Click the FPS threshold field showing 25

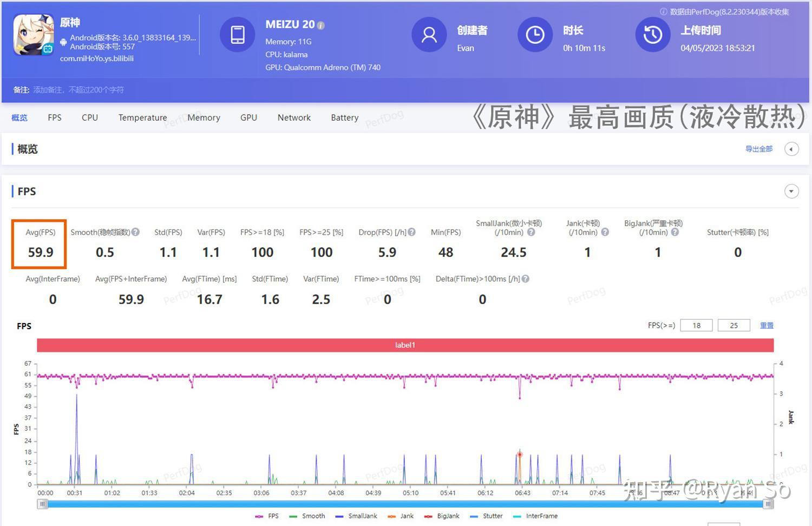734,325
